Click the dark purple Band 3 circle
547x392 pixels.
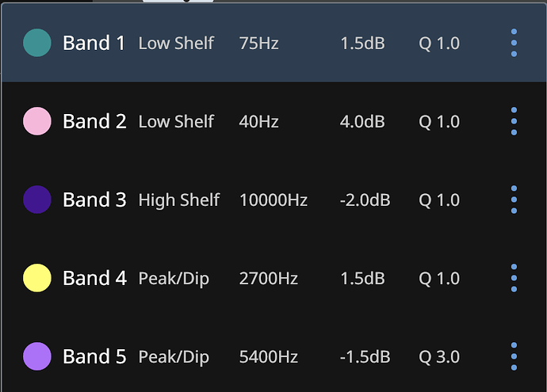coord(37,200)
